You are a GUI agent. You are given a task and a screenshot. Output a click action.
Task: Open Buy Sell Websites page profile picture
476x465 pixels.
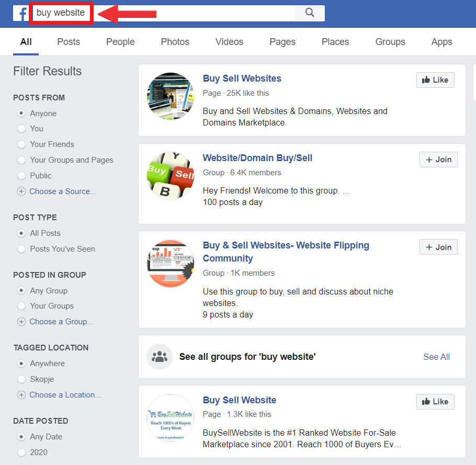(x=171, y=96)
